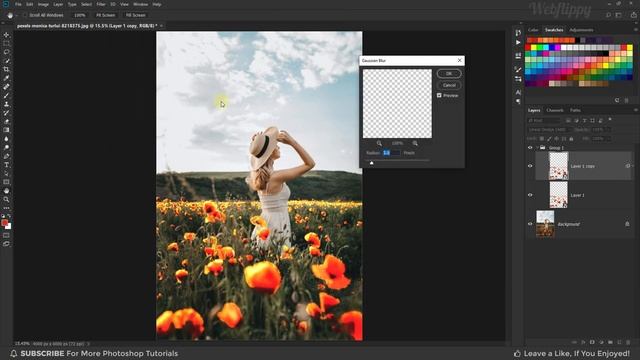Click OK in Gaussian Blur dialog
The image size is (640, 360).
(449, 73)
